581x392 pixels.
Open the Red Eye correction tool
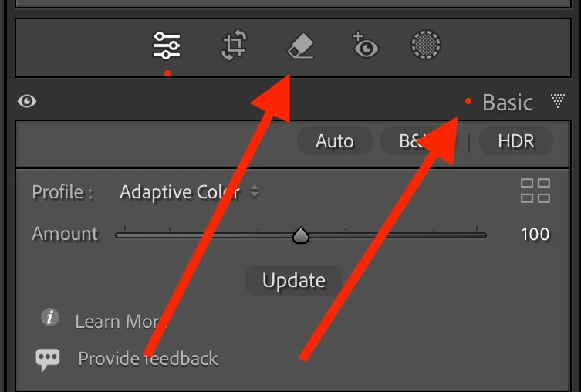point(366,46)
